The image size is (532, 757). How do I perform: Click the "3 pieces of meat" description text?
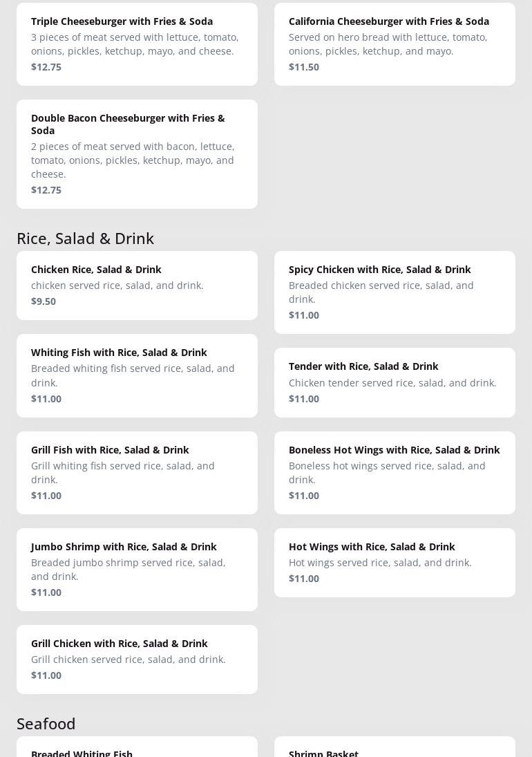click(x=135, y=44)
